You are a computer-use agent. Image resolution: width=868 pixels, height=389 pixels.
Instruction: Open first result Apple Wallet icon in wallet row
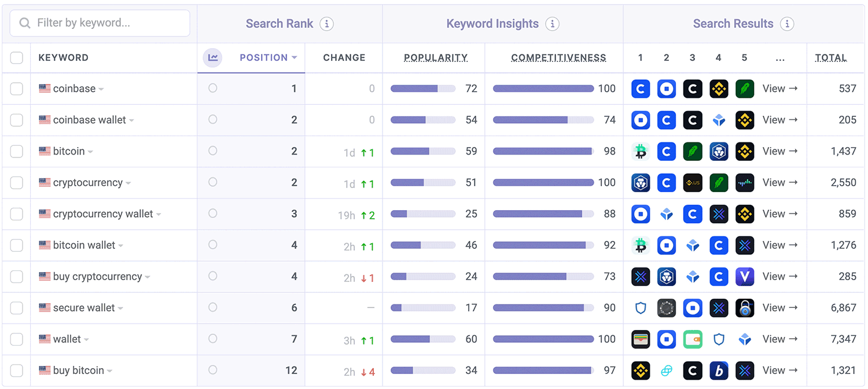[641, 339]
